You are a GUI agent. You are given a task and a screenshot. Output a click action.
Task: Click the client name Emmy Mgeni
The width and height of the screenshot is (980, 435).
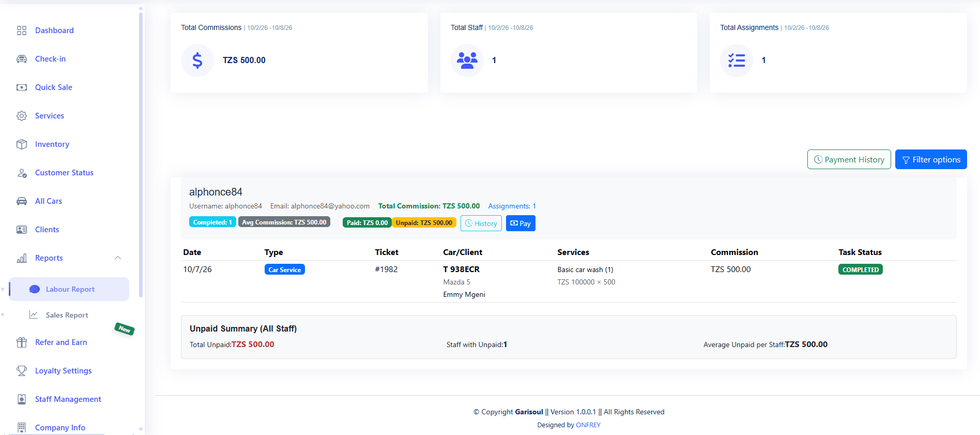point(464,294)
